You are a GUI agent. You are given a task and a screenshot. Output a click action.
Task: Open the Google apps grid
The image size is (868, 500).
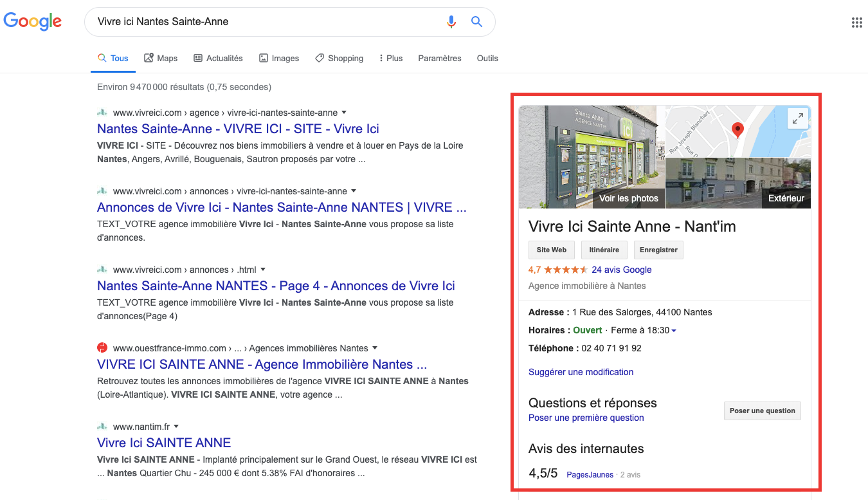pos(856,23)
